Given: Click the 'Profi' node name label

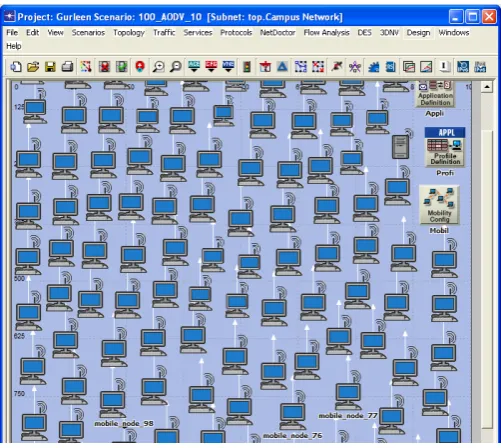Looking at the screenshot, I should [445, 173].
